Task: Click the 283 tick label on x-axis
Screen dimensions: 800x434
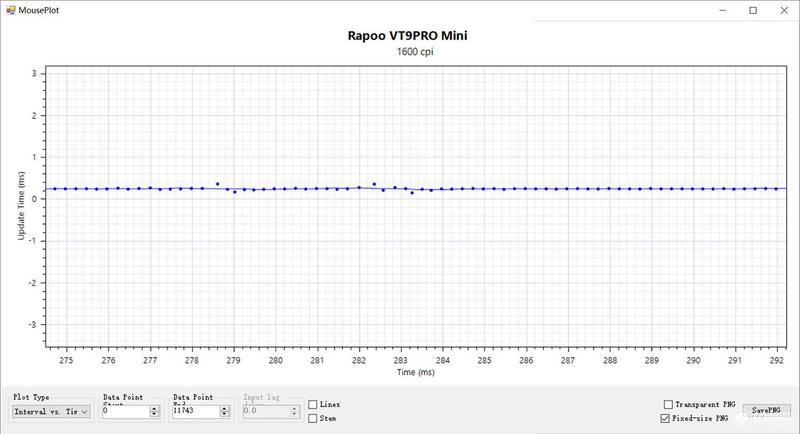Action: [x=401, y=360]
